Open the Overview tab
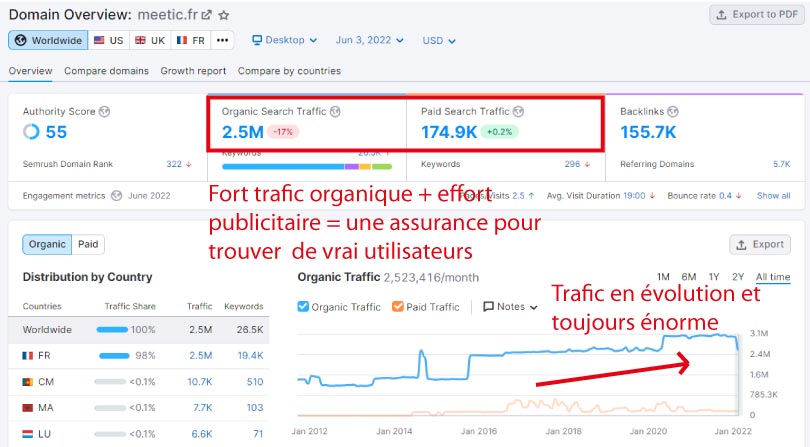Image resolution: width=810 pixels, height=447 pixels. coord(30,71)
